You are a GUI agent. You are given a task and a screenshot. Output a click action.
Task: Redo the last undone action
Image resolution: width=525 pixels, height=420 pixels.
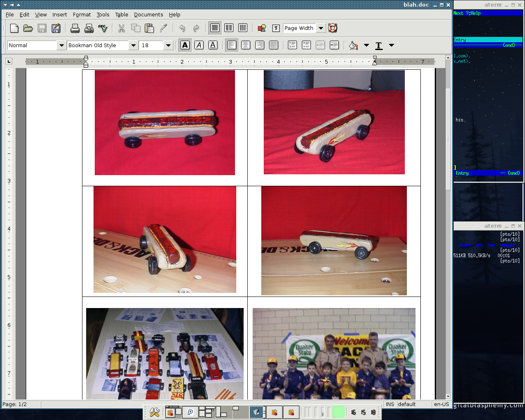[196, 28]
